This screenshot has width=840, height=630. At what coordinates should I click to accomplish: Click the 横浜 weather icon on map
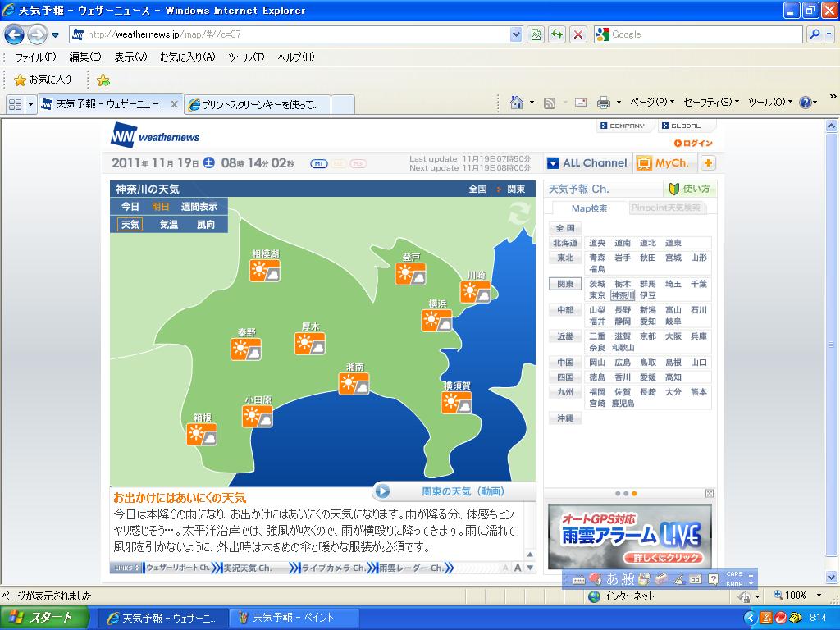click(x=436, y=321)
